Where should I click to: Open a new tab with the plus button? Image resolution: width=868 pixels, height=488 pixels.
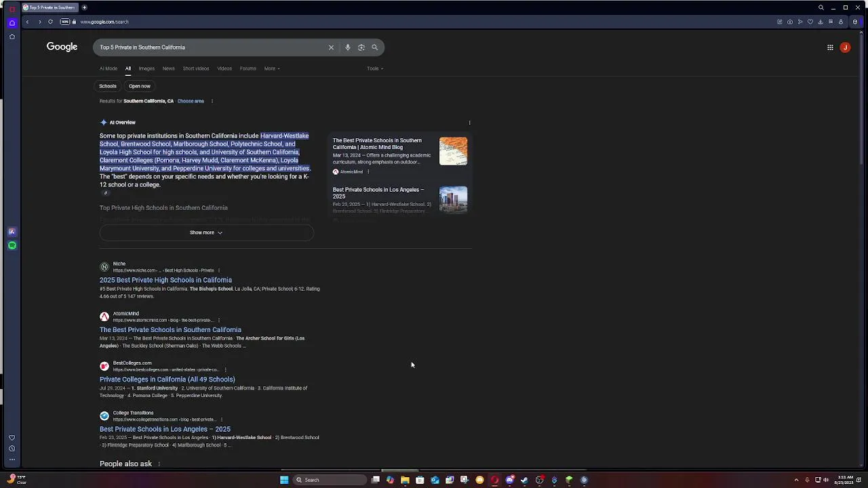point(84,7)
